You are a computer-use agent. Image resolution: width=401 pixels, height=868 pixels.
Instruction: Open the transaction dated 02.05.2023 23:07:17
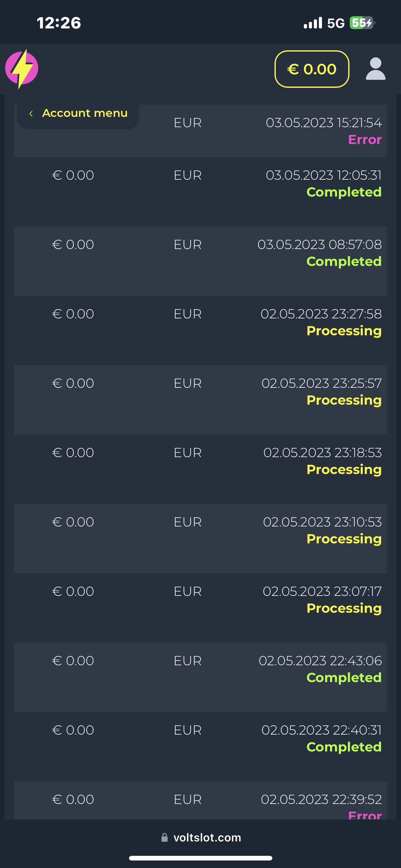coord(322,591)
